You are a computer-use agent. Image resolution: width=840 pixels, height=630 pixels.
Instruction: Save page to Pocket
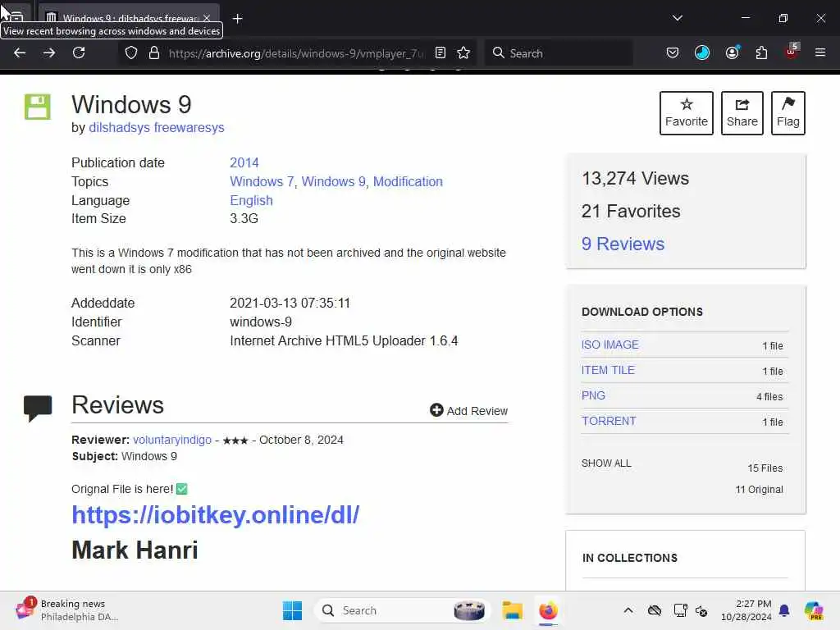pyautogui.click(x=673, y=53)
